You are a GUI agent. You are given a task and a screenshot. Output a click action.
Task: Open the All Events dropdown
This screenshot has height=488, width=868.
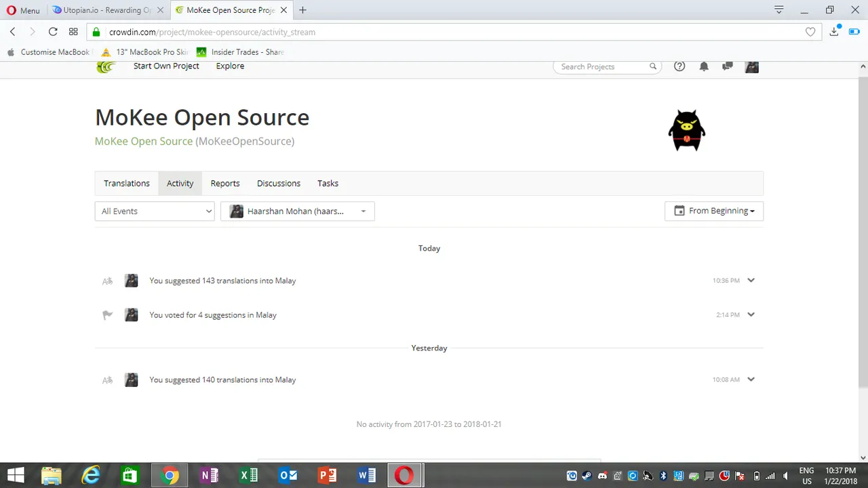click(155, 211)
